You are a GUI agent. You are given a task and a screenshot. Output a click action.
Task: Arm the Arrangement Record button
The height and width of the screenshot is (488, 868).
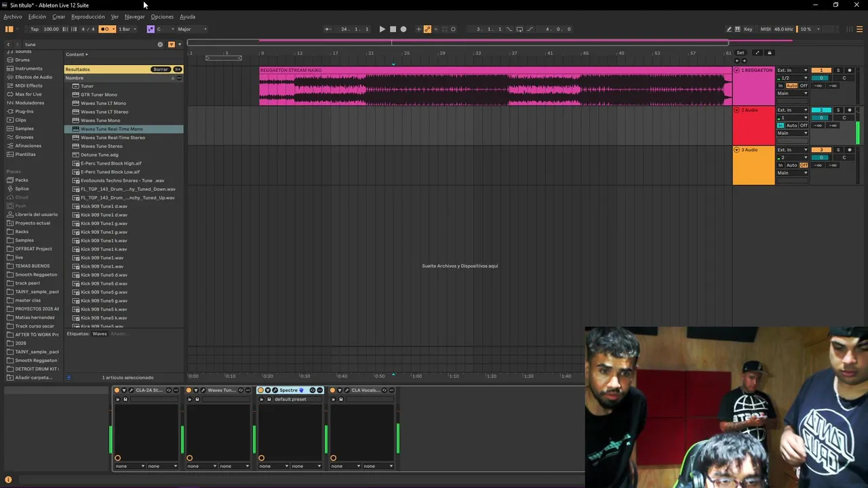pyautogui.click(x=403, y=29)
